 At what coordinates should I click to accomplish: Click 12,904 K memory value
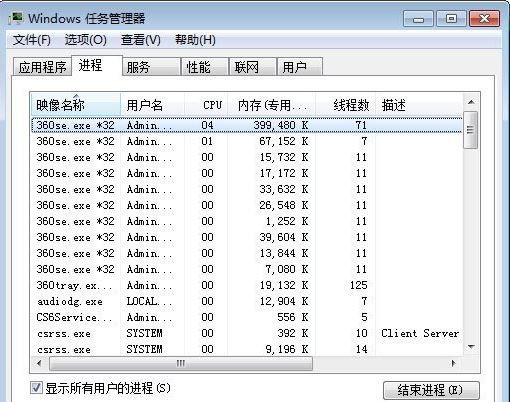point(284,301)
